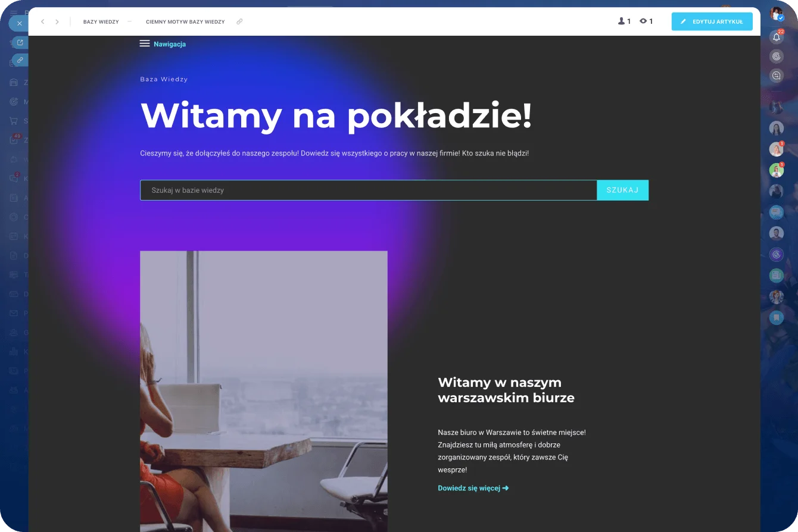Go forward using the right arrow
The image size is (798, 532).
click(x=57, y=21)
